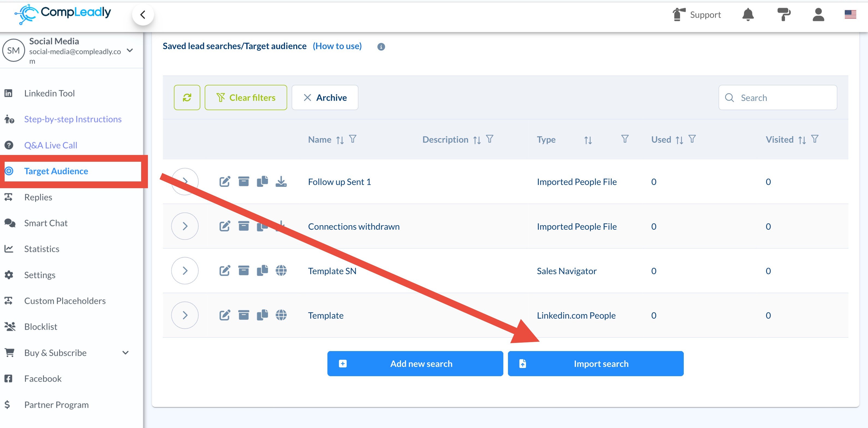868x428 pixels.
Task: Open the Replies section
Action: (x=38, y=197)
